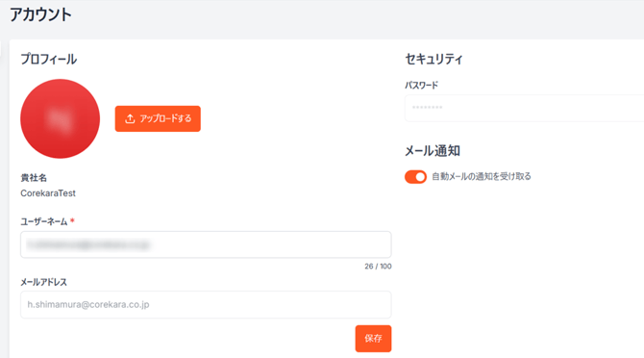Save profile with 保存 button

pyautogui.click(x=373, y=339)
